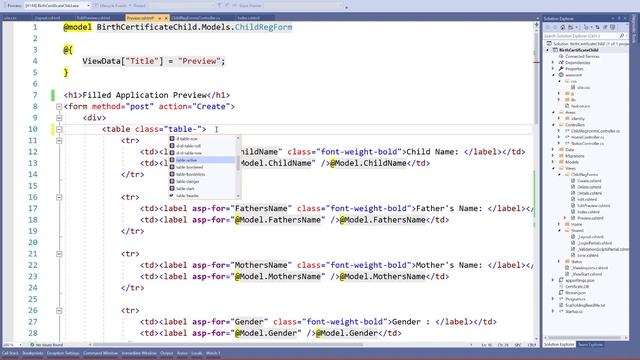
Task: Switch to the EditPreview.cshtml editor tab
Action: [x=93, y=18]
